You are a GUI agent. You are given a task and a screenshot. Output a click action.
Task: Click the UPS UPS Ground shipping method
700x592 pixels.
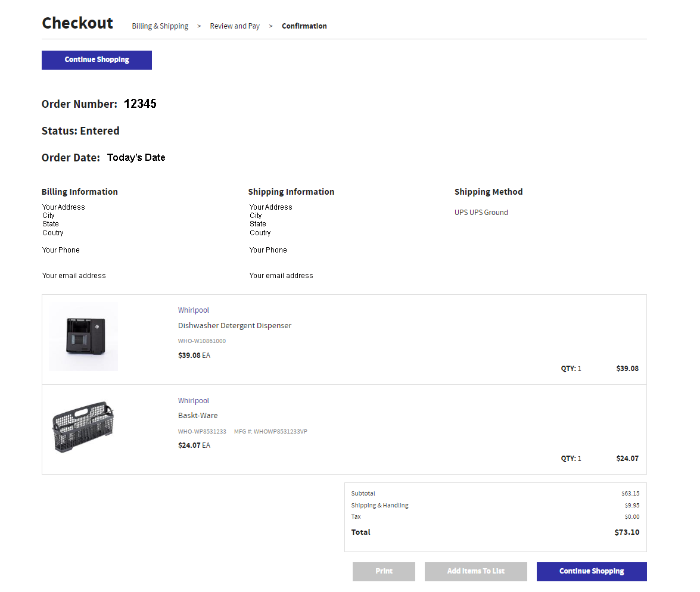(x=481, y=213)
